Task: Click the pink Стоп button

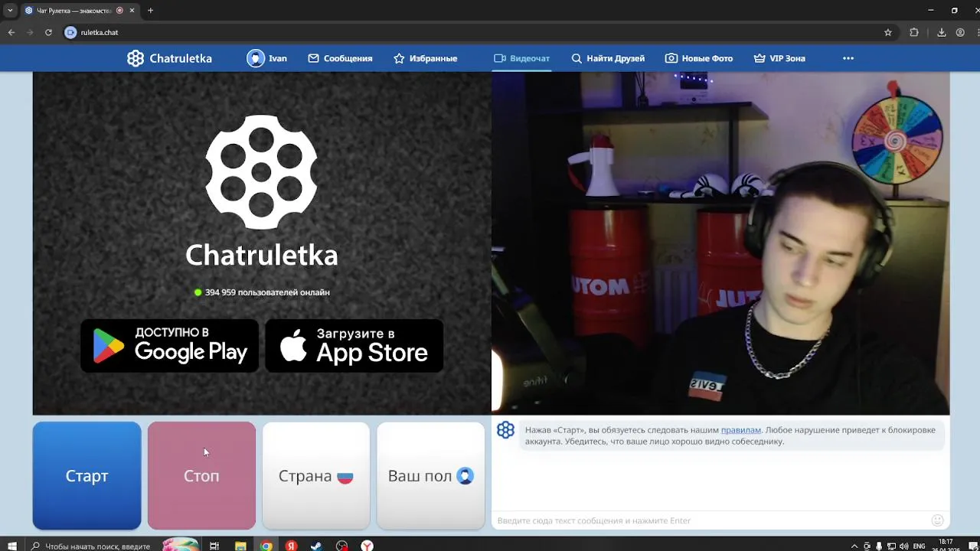Action: click(201, 476)
